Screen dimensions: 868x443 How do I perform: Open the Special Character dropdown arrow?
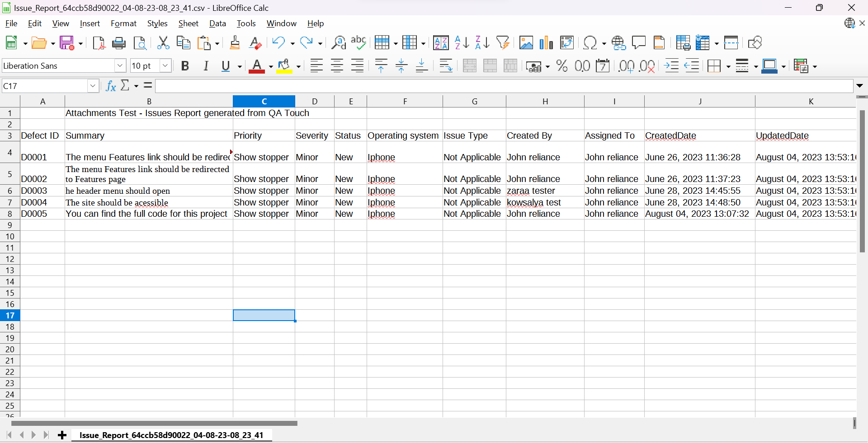click(x=604, y=43)
